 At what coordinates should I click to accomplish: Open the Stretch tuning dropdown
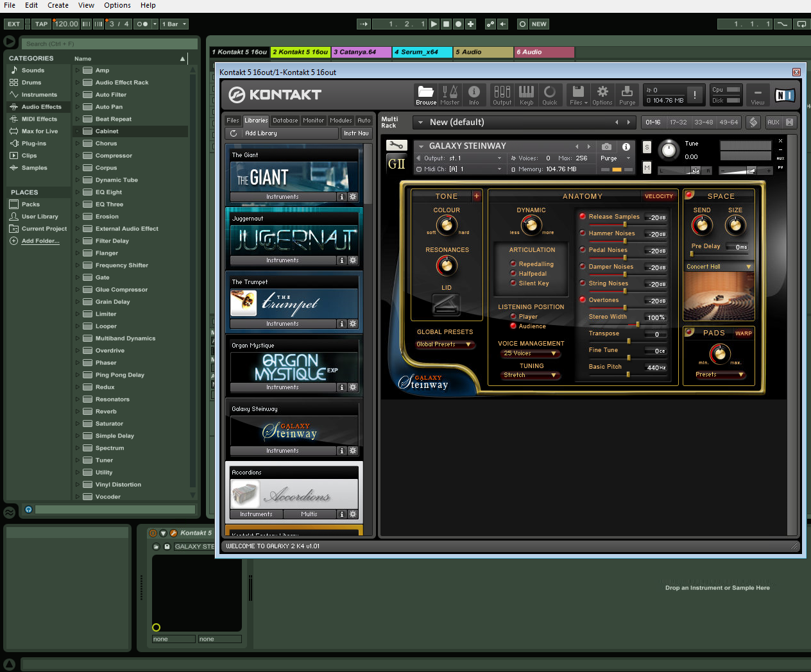[530, 375]
